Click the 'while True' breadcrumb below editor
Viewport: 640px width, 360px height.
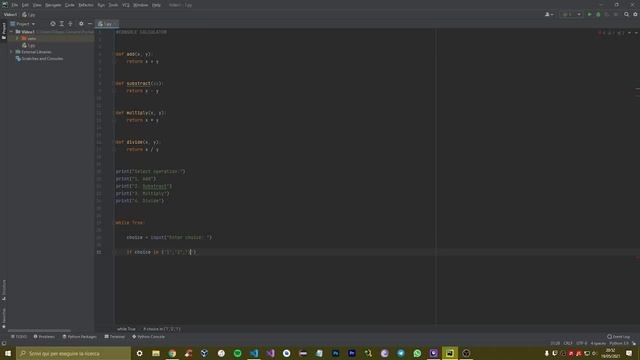pyautogui.click(x=126, y=329)
